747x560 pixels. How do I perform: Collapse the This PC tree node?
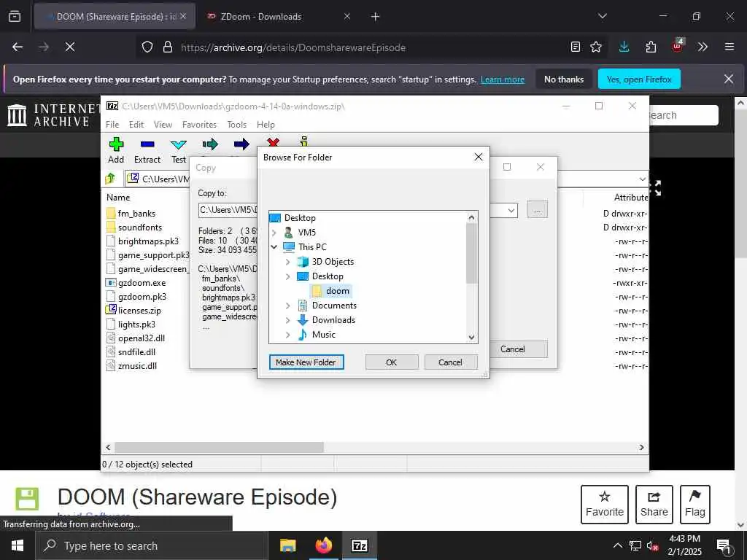(x=274, y=247)
